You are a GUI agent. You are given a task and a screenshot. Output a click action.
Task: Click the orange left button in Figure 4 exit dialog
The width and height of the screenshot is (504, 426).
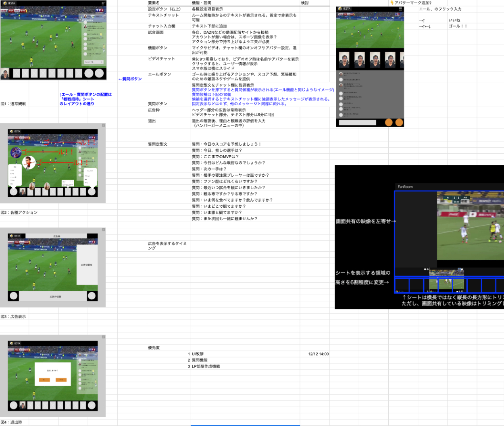(x=44, y=380)
